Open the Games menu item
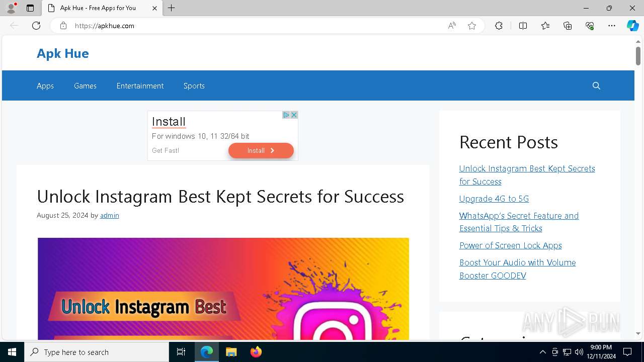This screenshot has height=362, width=644. coord(85,86)
